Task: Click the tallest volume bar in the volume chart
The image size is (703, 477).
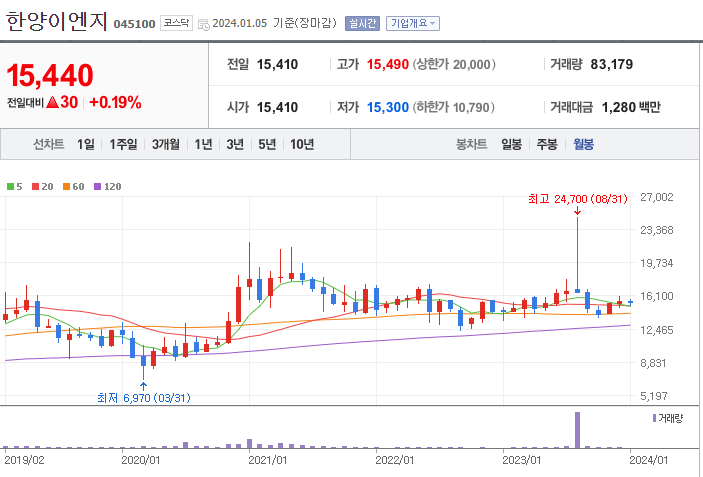Action: point(577,430)
